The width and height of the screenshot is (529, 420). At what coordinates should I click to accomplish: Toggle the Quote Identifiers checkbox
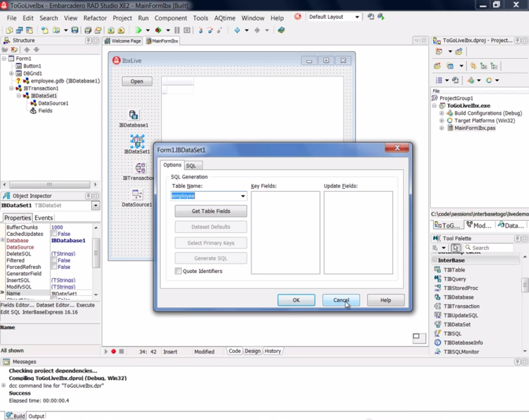pyautogui.click(x=178, y=271)
